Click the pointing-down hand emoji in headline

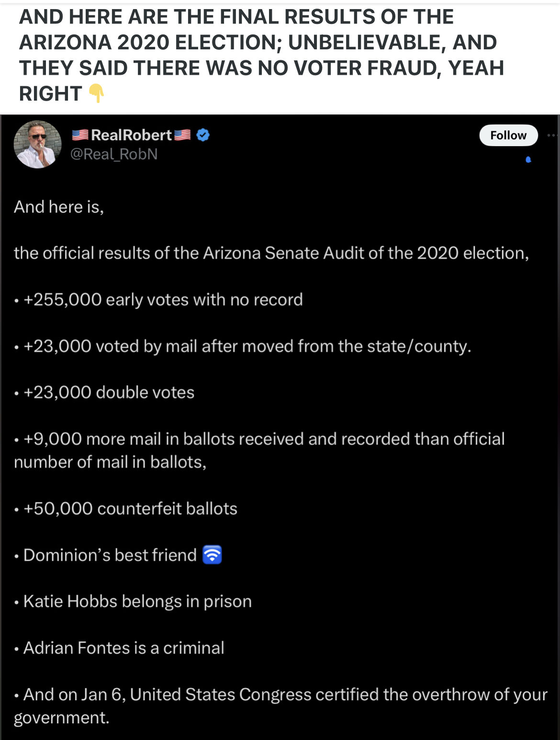point(97,93)
